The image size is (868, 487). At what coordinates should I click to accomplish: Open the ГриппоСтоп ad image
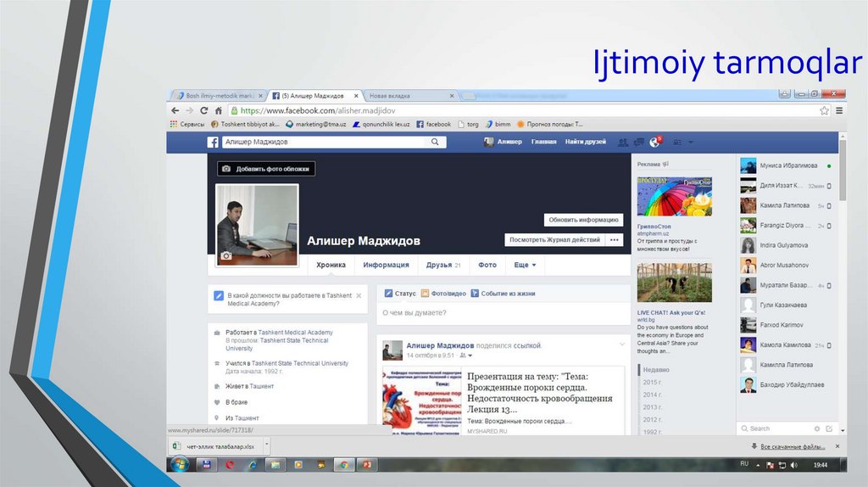[x=674, y=197]
